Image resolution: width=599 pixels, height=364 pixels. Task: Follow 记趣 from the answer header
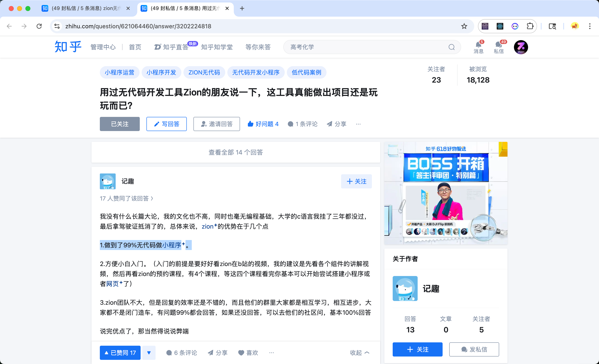tap(356, 181)
